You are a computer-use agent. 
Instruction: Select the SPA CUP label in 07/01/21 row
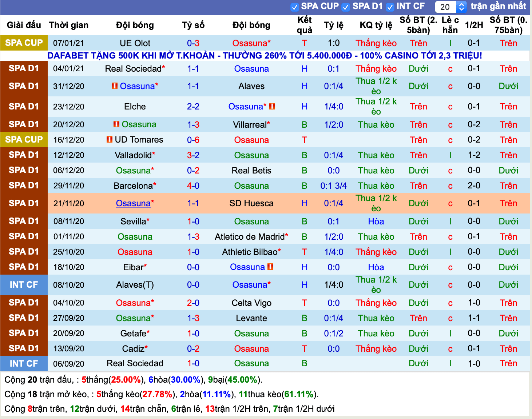coord(24,43)
